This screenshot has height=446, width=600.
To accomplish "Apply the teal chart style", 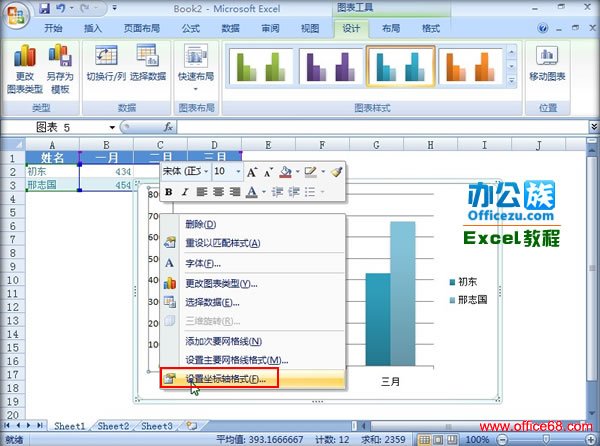I will tap(400, 67).
